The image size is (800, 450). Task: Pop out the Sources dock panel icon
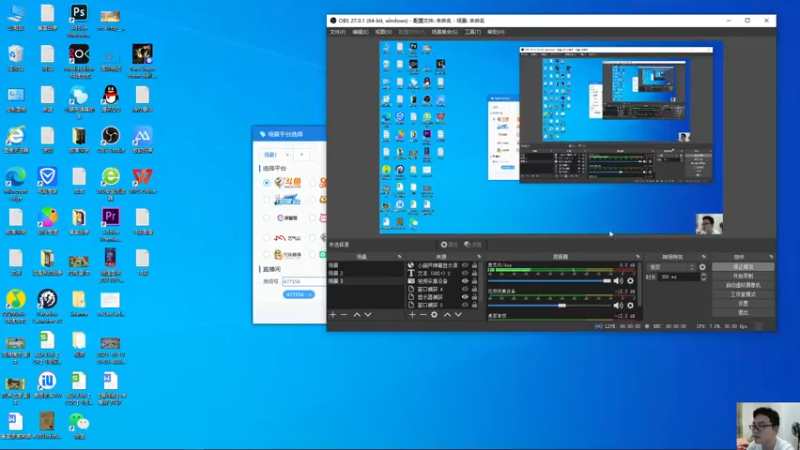479,257
